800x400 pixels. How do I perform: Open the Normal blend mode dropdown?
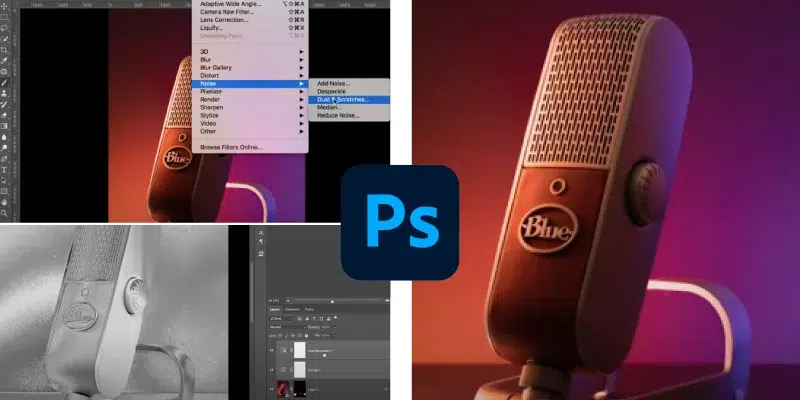288,327
